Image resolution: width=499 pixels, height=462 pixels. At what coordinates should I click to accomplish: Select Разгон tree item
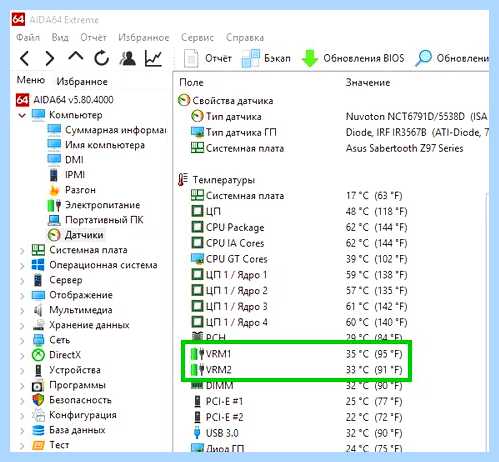[x=72, y=190]
